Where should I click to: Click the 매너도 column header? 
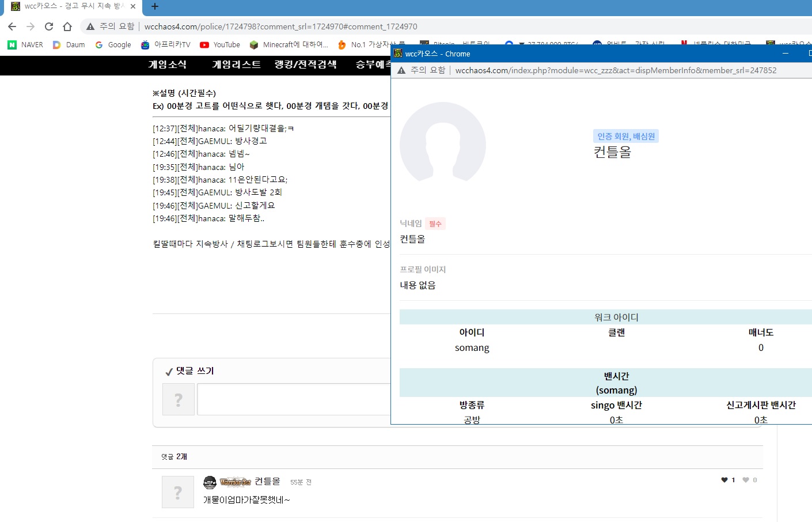click(761, 332)
